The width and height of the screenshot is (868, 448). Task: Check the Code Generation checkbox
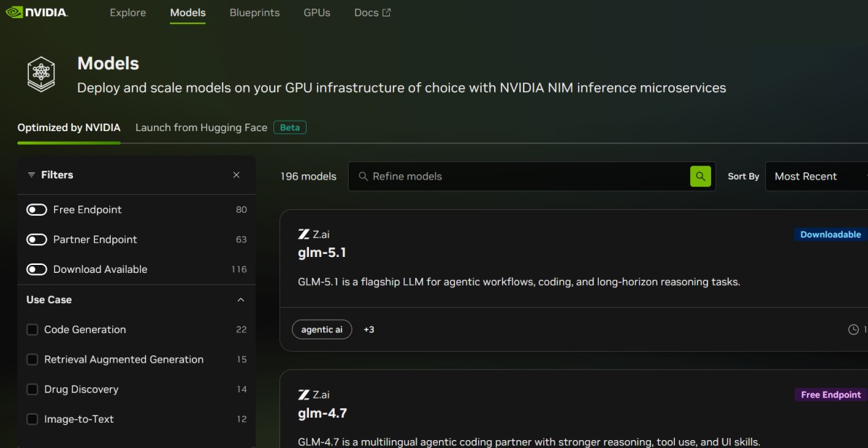(33, 329)
